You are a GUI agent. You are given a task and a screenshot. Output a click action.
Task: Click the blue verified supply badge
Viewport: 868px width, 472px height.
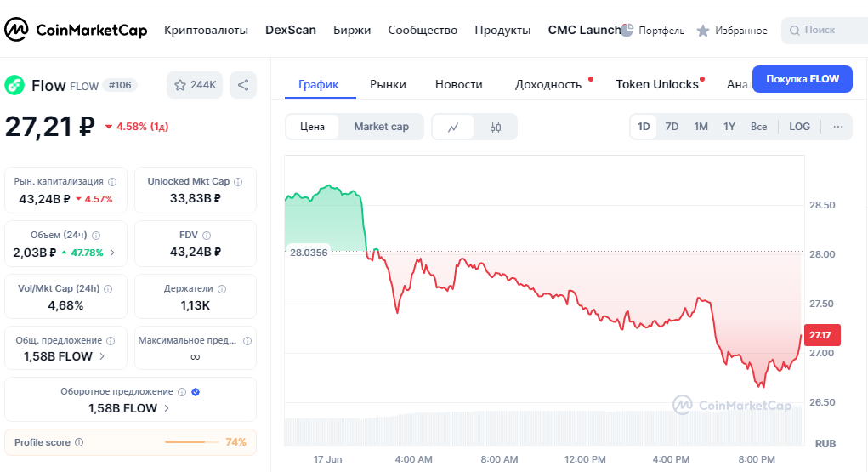pos(196,392)
